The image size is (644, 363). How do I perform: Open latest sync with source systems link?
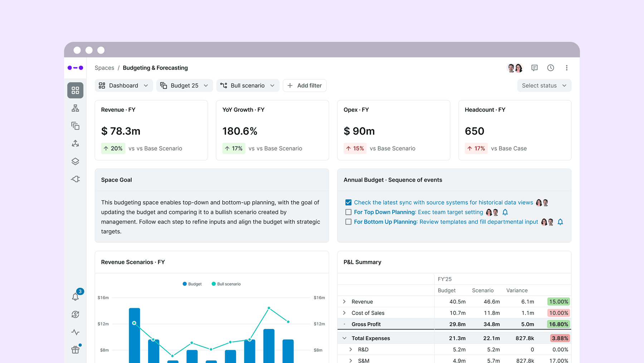tap(444, 203)
